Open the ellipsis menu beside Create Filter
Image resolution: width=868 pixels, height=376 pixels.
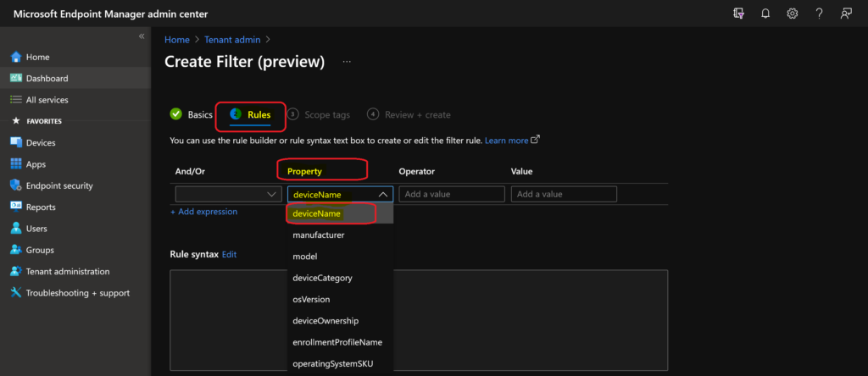tap(347, 62)
